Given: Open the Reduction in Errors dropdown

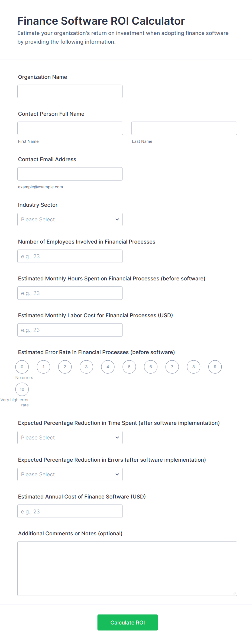Looking at the screenshot, I should [x=70, y=474].
